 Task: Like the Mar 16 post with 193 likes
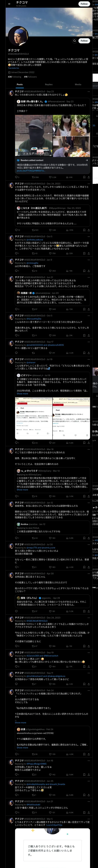[52, 496]
